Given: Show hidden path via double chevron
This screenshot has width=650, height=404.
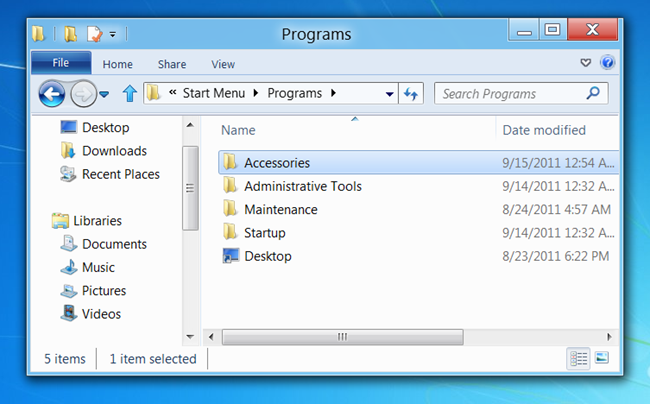Looking at the screenshot, I should (172, 92).
